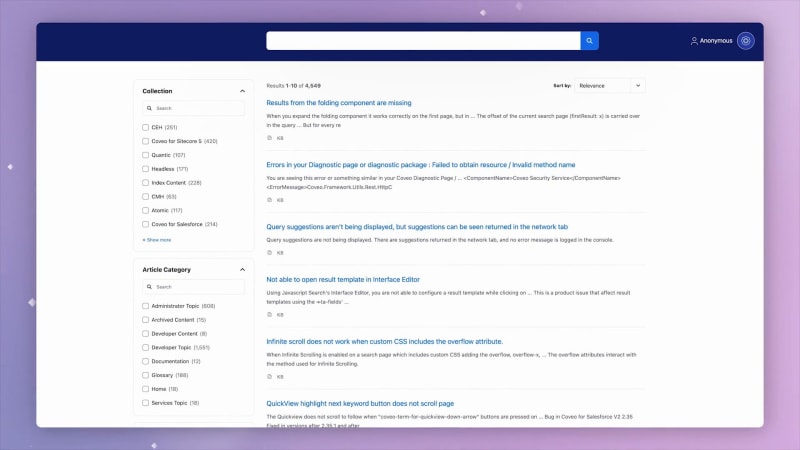Collapse the Collection facet with its chevron
Screen dimensions: 800x450
click(242, 91)
